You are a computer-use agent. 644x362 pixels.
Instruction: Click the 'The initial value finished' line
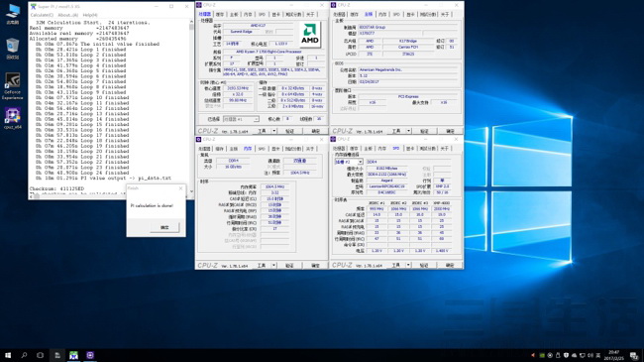pyautogui.click(x=97, y=44)
